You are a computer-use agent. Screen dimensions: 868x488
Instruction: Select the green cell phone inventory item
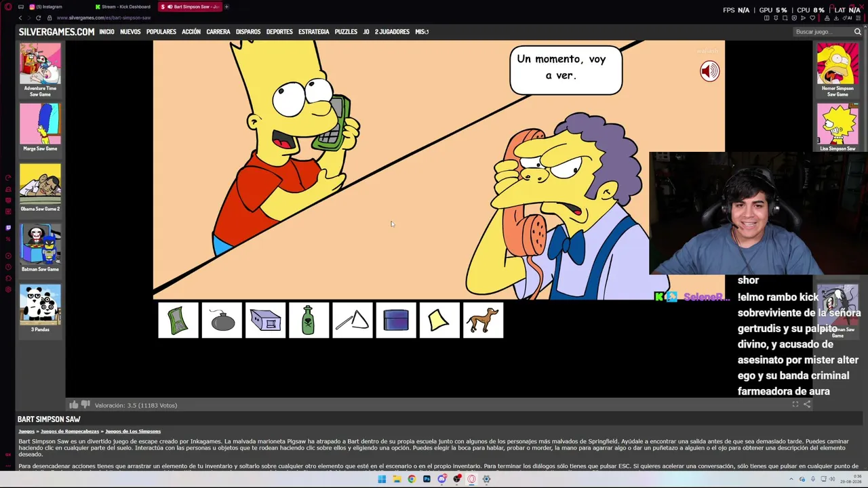pos(178,320)
